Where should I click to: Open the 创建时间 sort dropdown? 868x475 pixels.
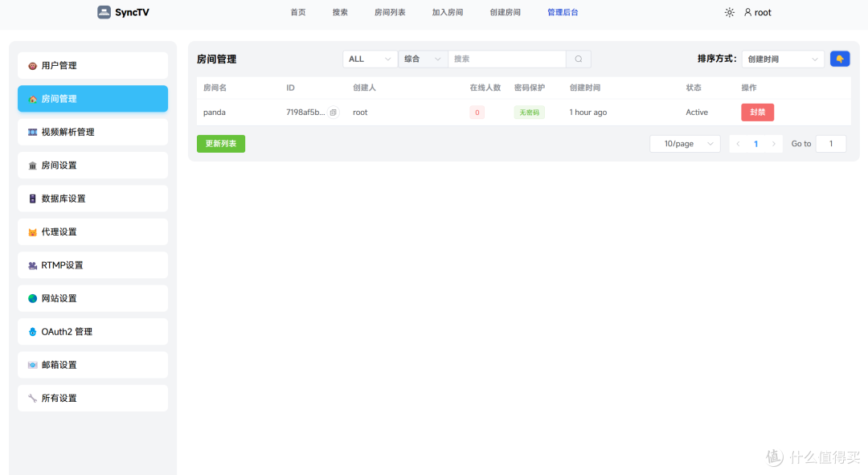click(x=783, y=59)
